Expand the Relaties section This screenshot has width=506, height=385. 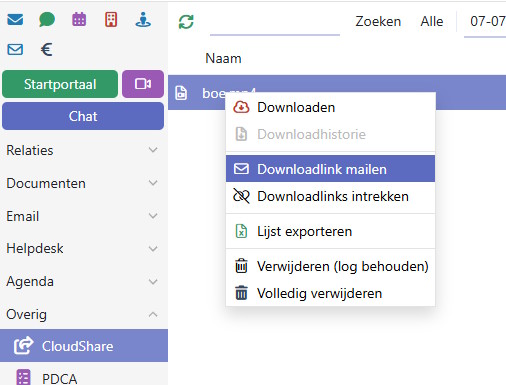pos(82,150)
